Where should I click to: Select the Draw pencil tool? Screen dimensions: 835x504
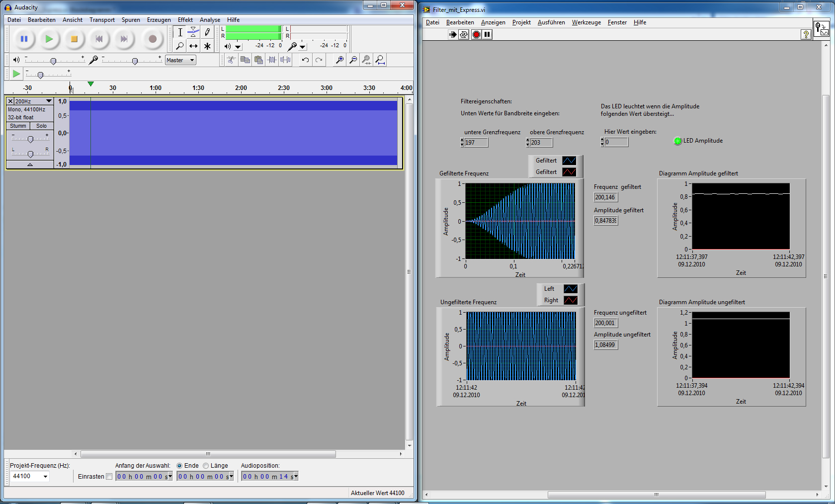pos(207,32)
